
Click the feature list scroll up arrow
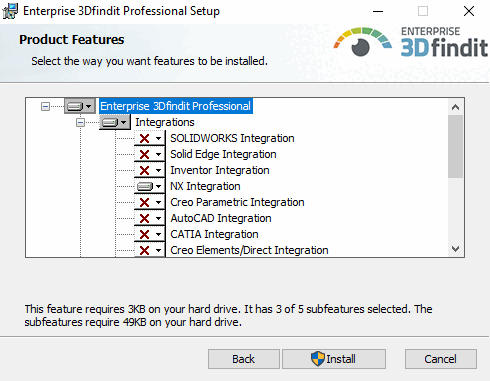coord(455,107)
